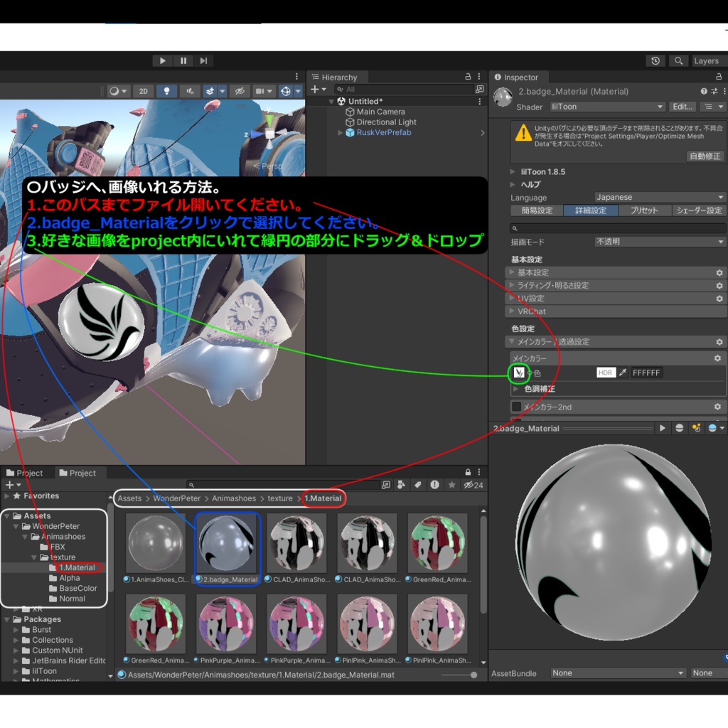Expand the ヘルプ foldout
This screenshot has width=728, height=728.
[x=513, y=184]
